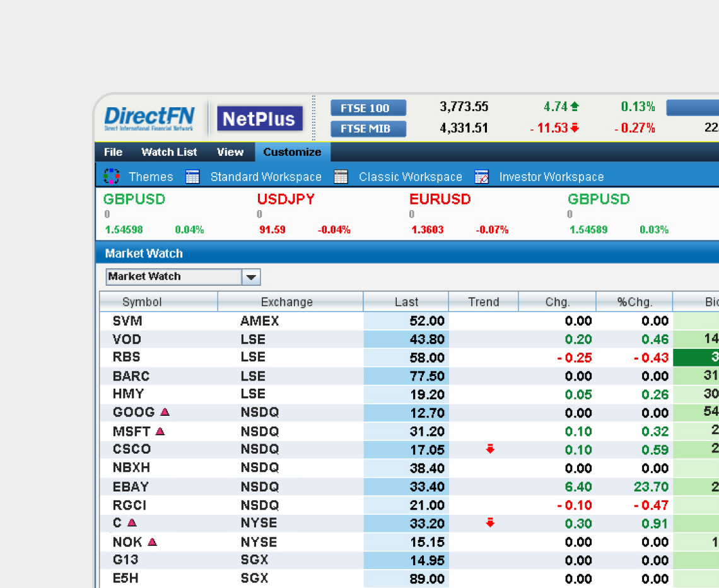
Task: Click E5H last price 89.00
Action: 427,579
